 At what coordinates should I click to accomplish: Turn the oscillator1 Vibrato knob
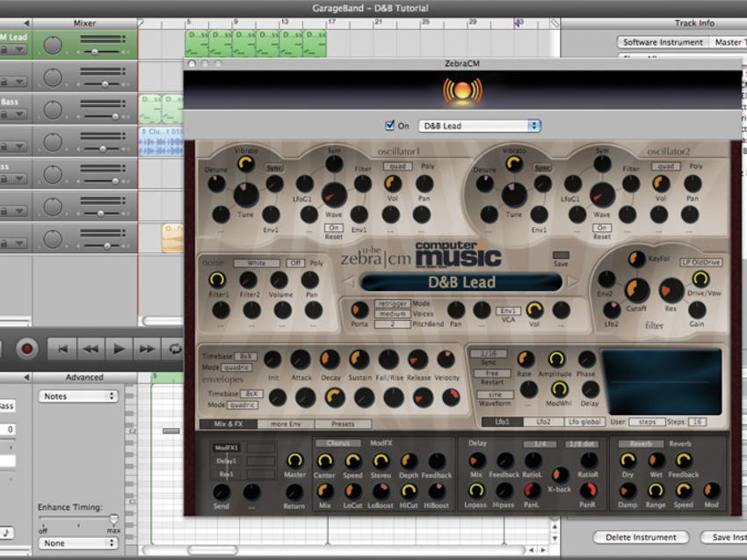tap(246, 164)
